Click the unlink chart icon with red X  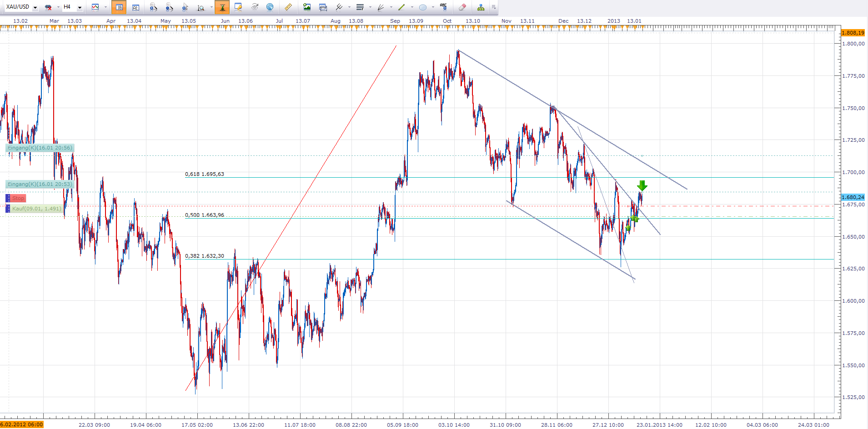tap(48, 7)
